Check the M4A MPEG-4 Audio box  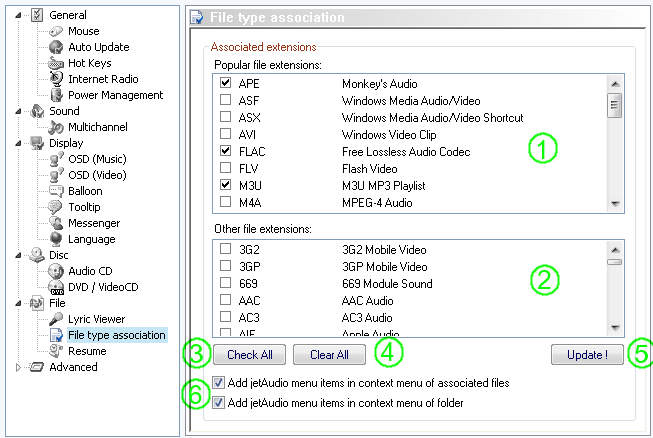[x=225, y=202]
